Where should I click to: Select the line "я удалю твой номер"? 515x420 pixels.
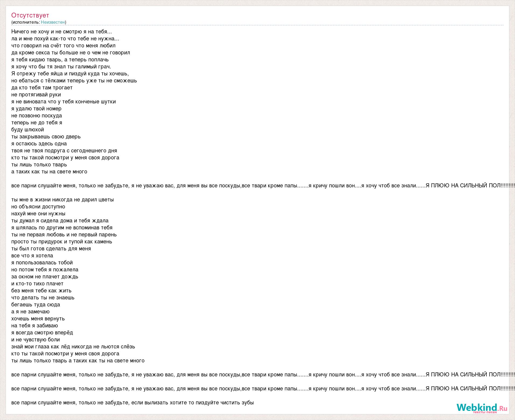pyautogui.click(x=36, y=109)
